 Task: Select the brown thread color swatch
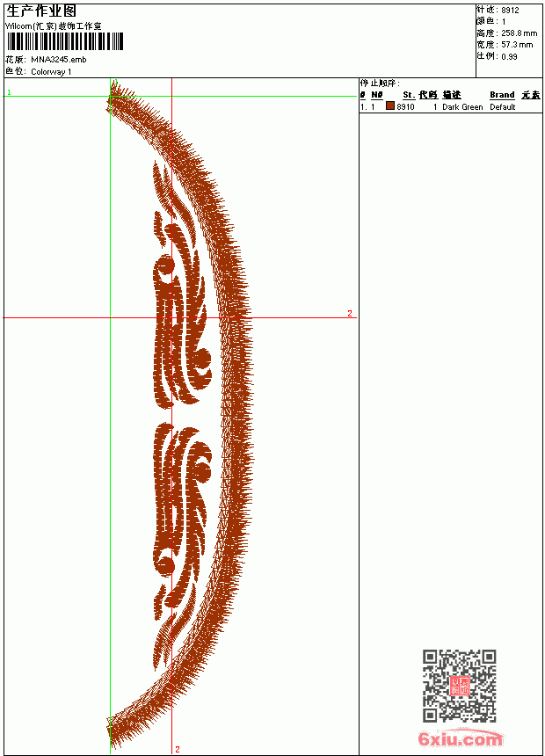coord(390,106)
